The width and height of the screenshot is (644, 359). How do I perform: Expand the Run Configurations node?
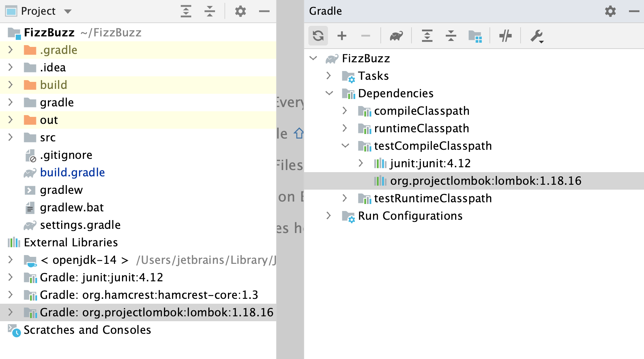click(329, 216)
